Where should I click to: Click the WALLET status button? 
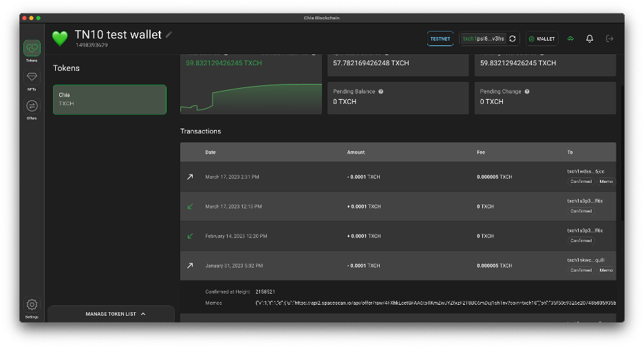point(541,39)
